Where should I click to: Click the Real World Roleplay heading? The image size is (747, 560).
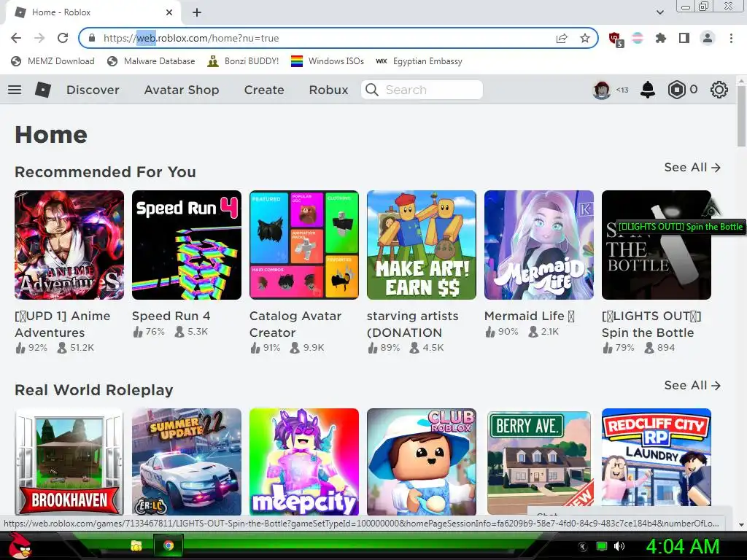point(94,390)
